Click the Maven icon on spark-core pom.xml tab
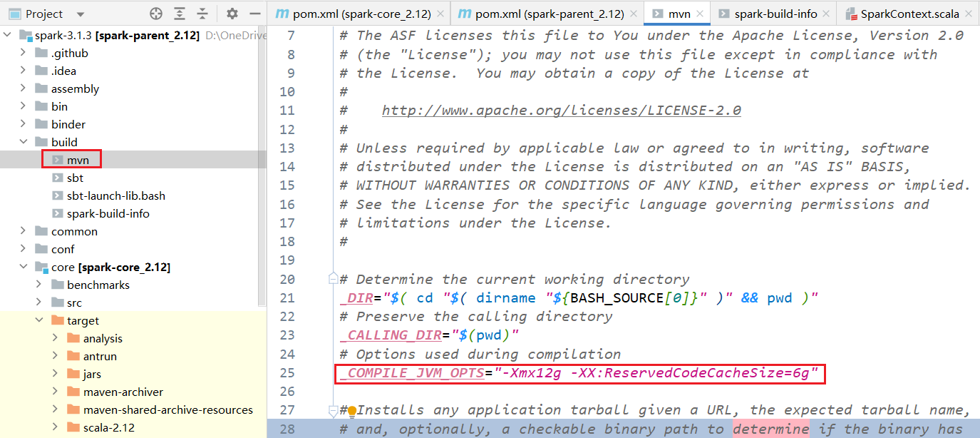Screen dimensions: 980x438 point(282,14)
